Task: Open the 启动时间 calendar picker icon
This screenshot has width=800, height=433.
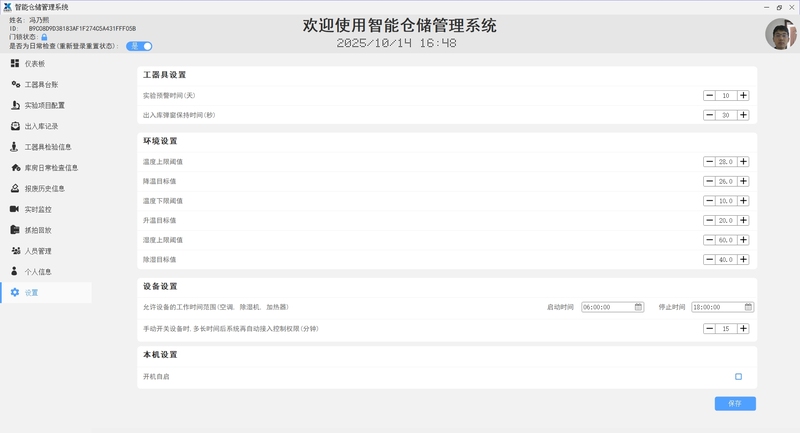Action: 638,307
